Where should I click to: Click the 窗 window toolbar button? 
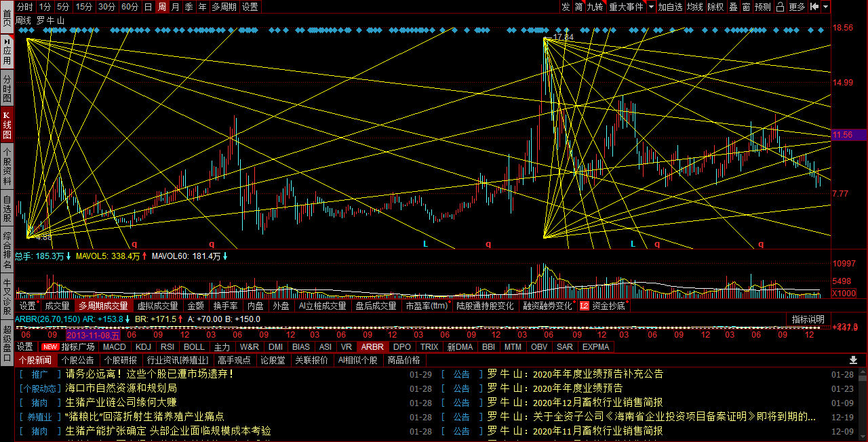pos(746,7)
